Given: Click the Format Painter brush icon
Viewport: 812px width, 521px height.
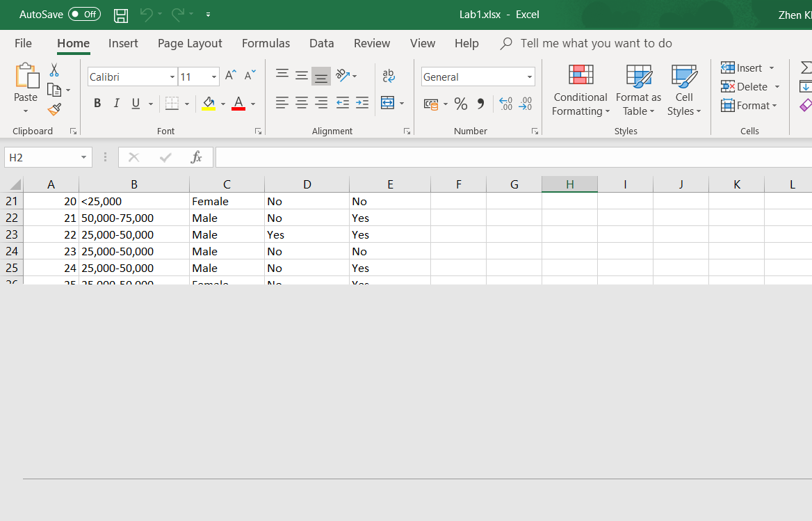Looking at the screenshot, I should pos(54,109).
